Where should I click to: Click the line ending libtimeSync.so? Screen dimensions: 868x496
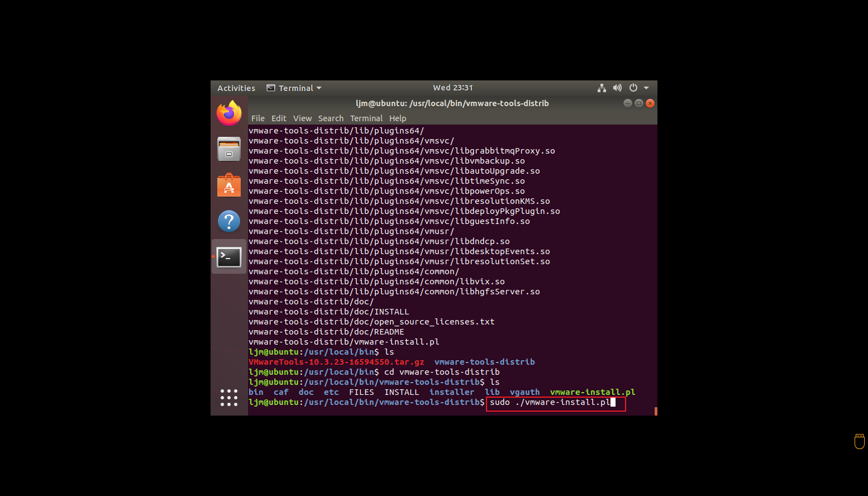point(387,181)
